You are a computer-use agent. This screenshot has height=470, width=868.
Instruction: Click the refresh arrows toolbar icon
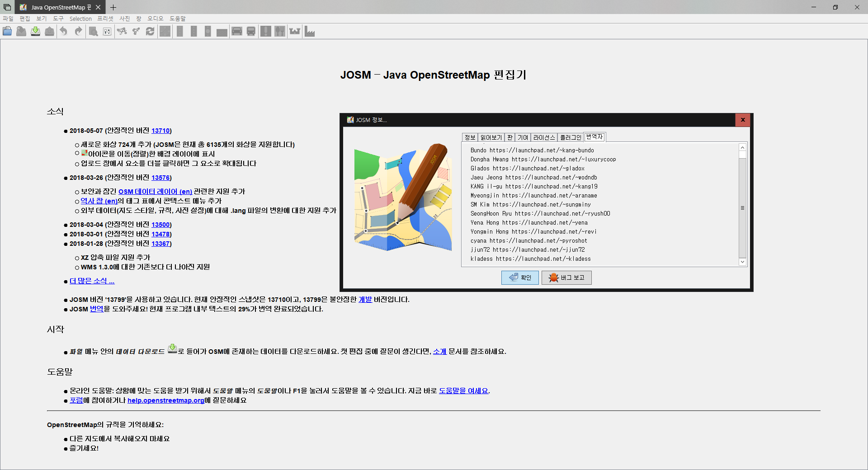150,31
